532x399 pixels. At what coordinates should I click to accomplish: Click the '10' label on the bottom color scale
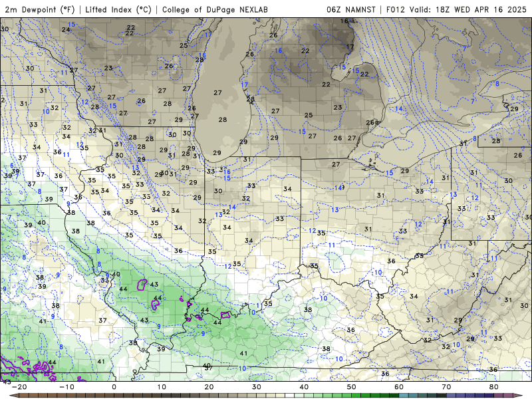click(162, 387)
